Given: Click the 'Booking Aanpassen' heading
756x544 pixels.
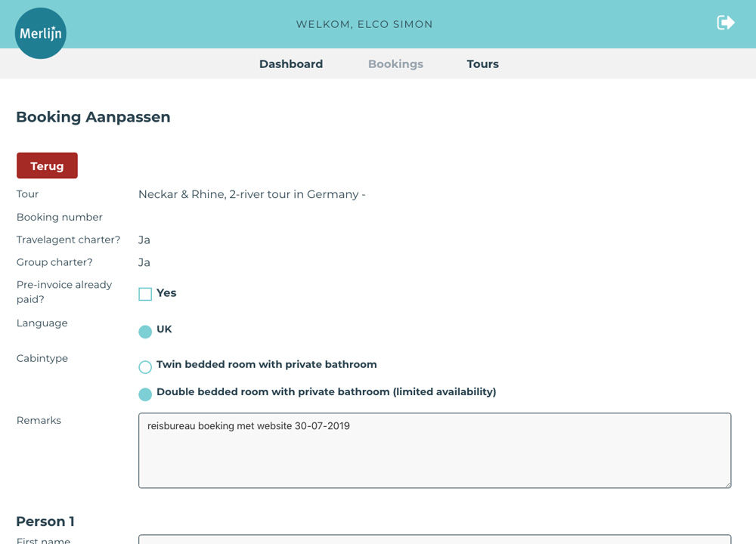Looking at the screenshot, I should click(93, 117).
